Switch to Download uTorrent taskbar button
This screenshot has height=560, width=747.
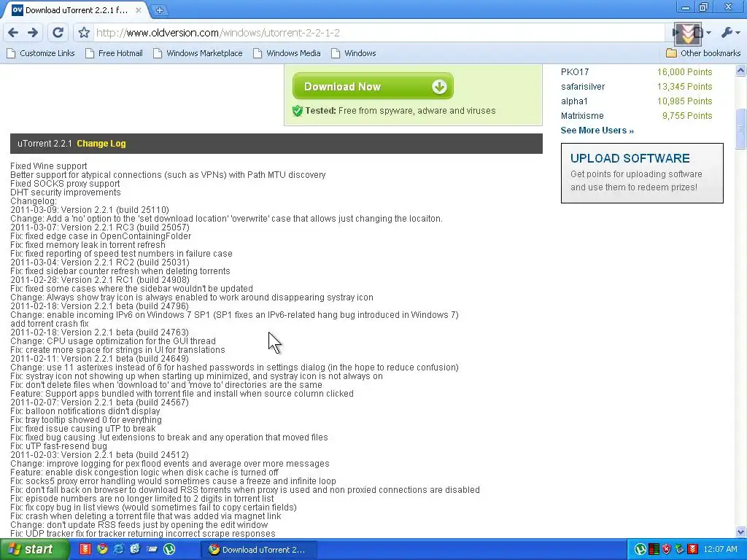click(258, 550)
